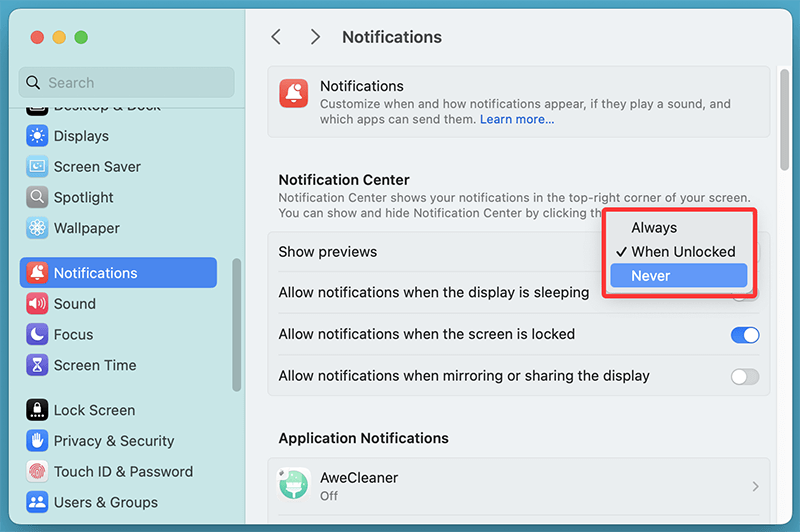
Task: Click the Screen Saver sidebar icon
Action: pyautogui.click(x=37, y=167)
